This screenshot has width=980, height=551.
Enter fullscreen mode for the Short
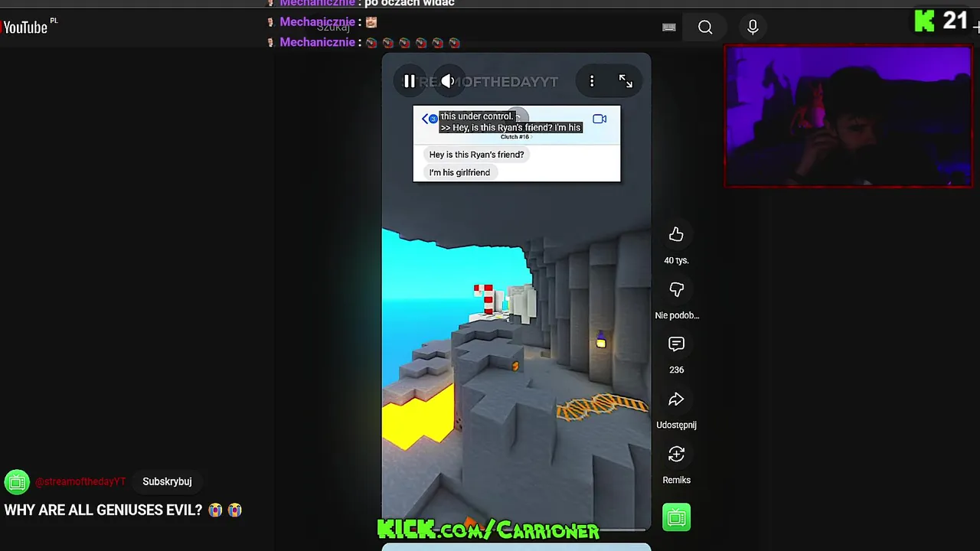click(626, 81)
